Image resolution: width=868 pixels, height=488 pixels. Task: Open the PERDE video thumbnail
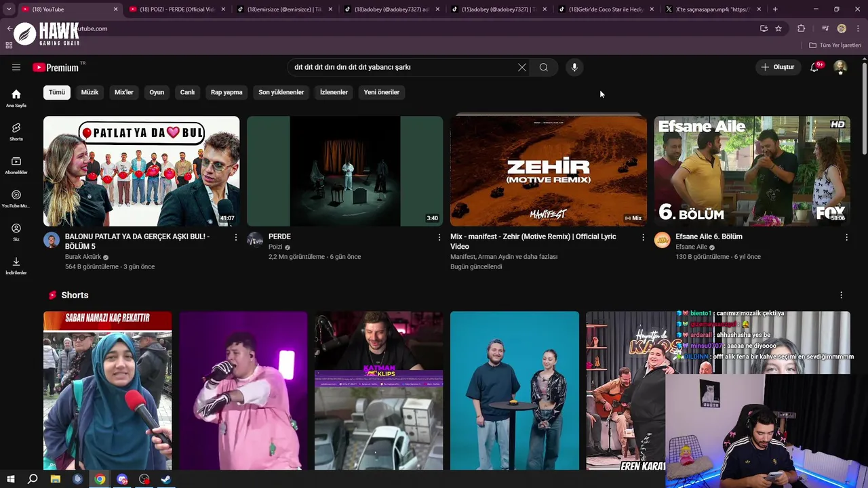(345, 171)
